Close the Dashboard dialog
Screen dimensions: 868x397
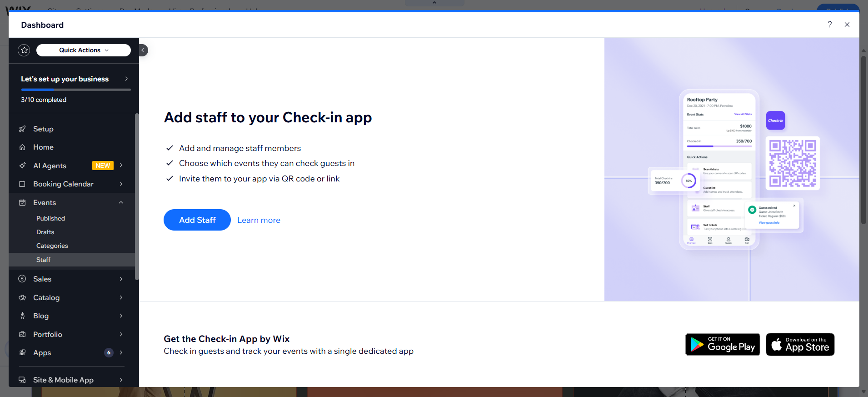pos(847,25)
